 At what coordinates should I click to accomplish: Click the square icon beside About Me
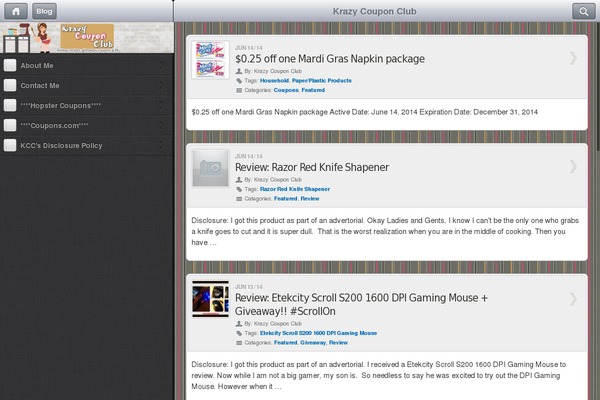[x=10, y=65]
